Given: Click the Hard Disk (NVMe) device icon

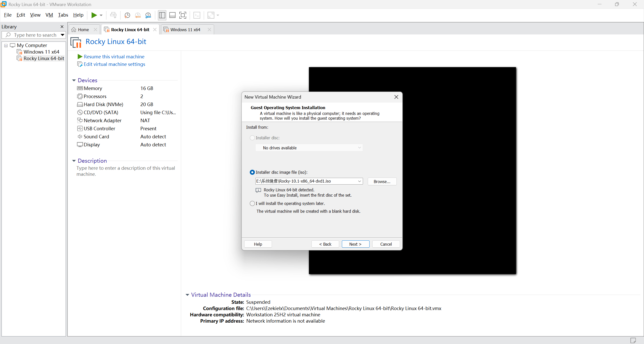Looking at the screenshot, I should click(80, 104).
